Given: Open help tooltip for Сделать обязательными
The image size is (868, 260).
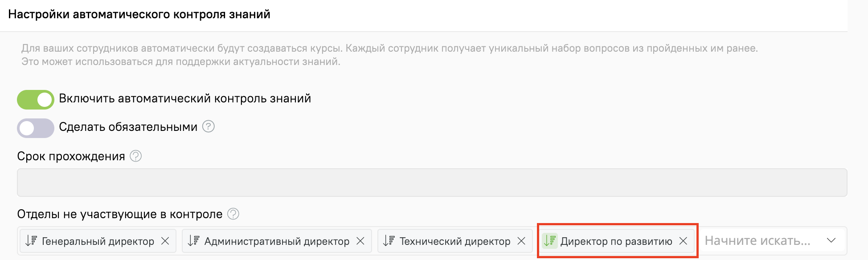Looking at the screenshot, I should click(x=208, y=126).
